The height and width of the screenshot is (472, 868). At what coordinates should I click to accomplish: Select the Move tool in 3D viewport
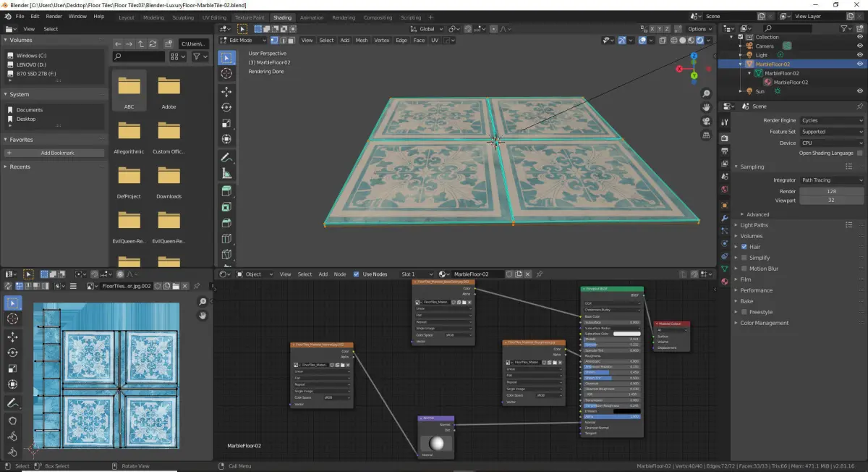tap(226, 91)
